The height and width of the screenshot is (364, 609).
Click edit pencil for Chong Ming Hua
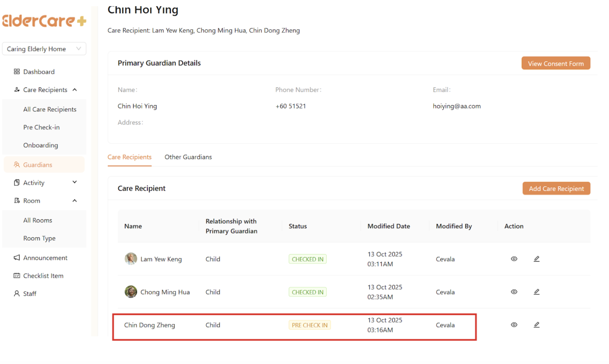536,292
